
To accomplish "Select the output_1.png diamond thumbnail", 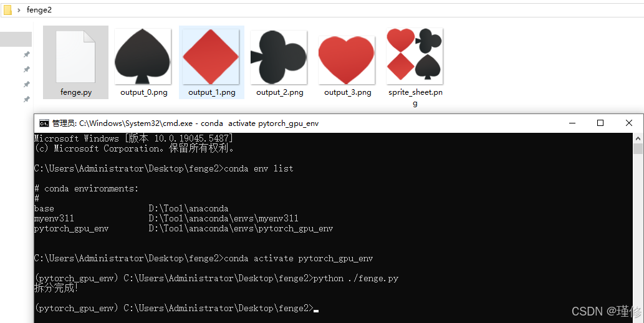I will (211, 57).
